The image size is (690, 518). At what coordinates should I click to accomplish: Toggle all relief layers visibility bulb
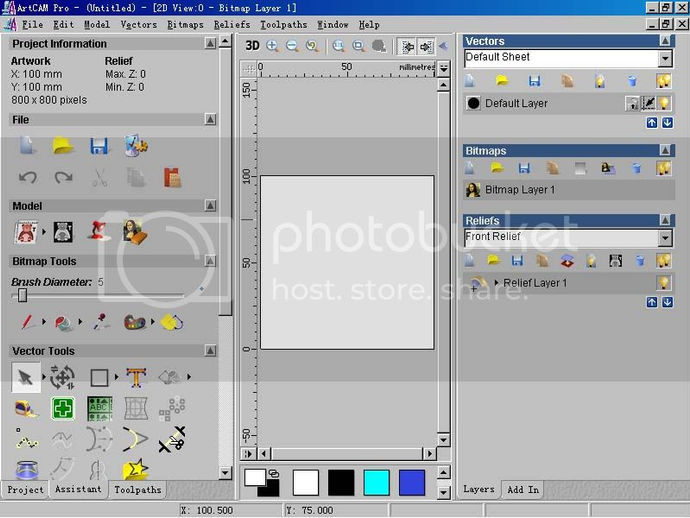click(664, 261)
